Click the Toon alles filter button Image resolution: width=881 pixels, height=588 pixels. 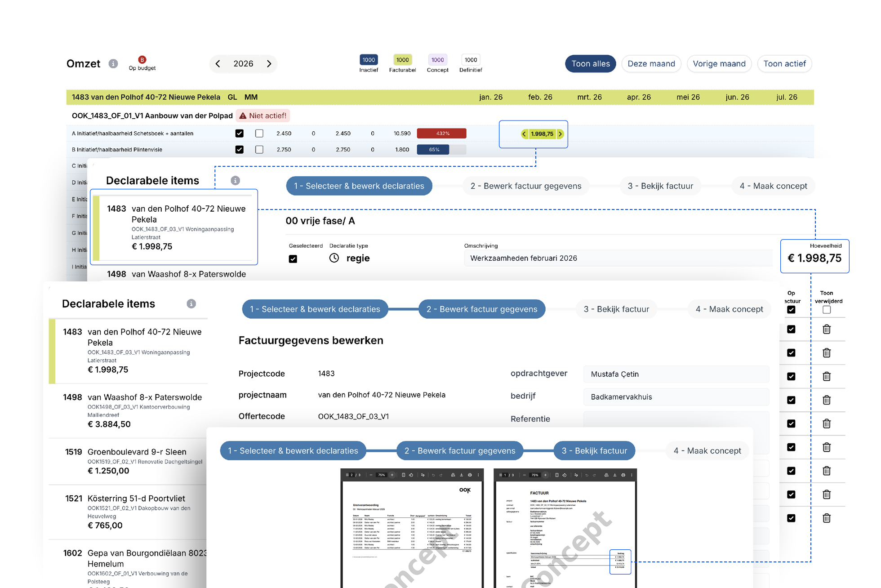click(x=591, y=64)
